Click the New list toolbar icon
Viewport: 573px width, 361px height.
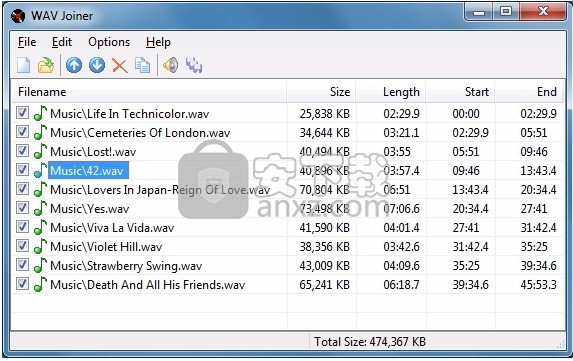coord(24,65)
